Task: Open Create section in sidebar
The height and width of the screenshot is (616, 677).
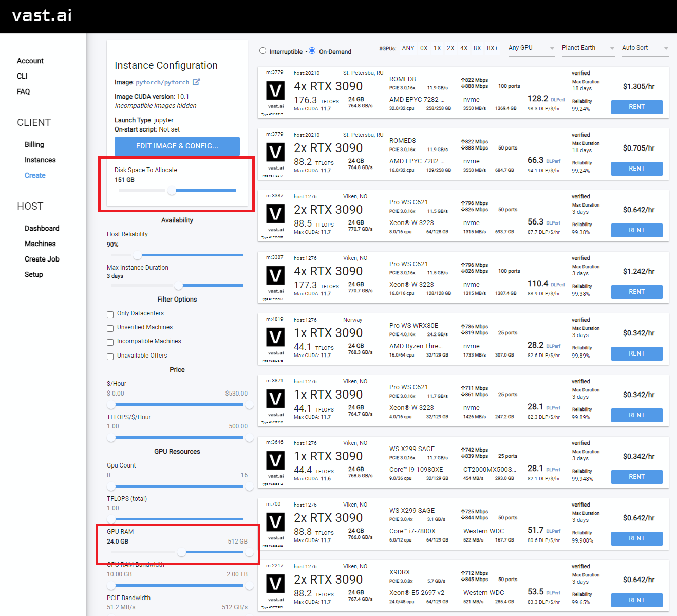Action: [x=35, y=175]
